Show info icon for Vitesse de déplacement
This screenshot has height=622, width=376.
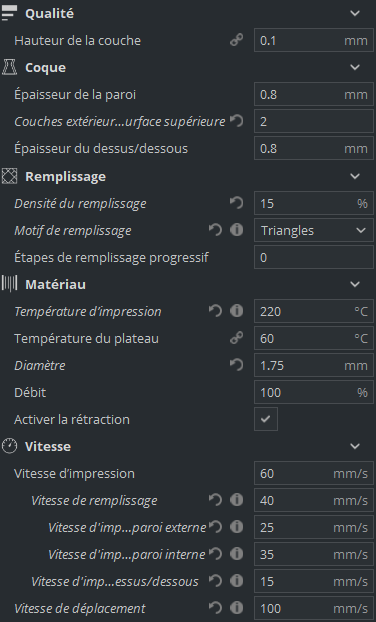pos(236,608)
